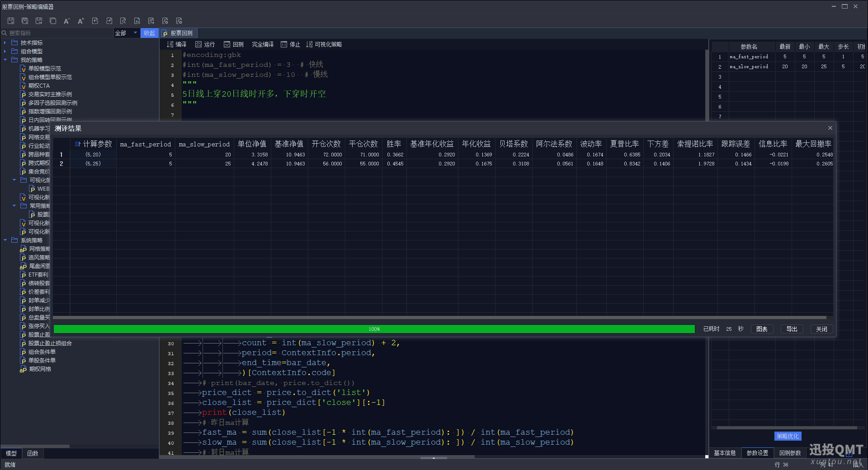Switch to the 函数 tab
Screen dimensions: 868x470
coord(33,453)
